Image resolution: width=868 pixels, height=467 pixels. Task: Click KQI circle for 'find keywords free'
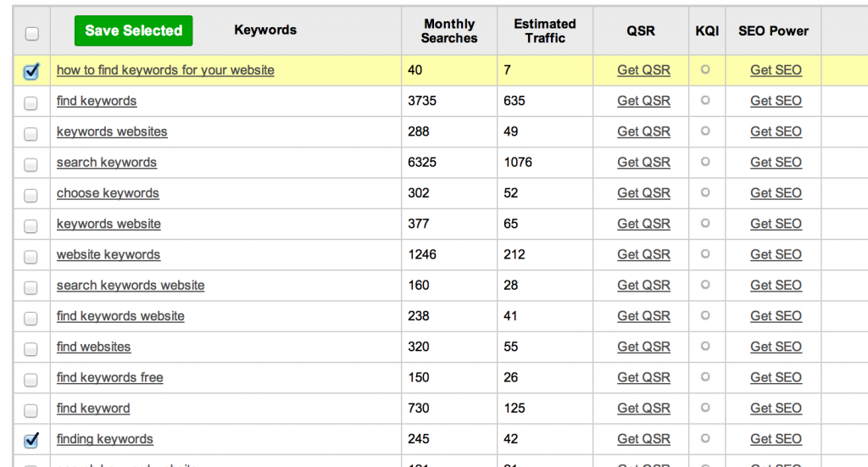pyautogui.click(x=705, y=377)
